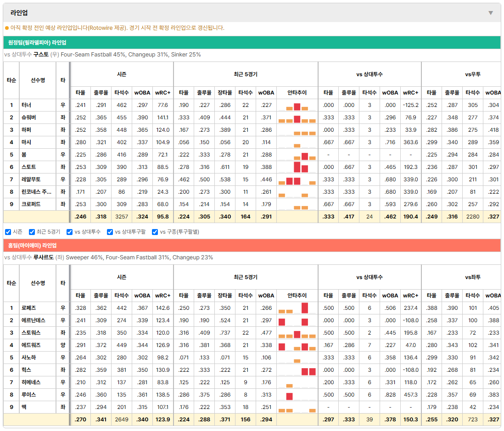The image size is (504, 431).
Task: Click 터너's hit trend bar chart
Action: point(297,106)
